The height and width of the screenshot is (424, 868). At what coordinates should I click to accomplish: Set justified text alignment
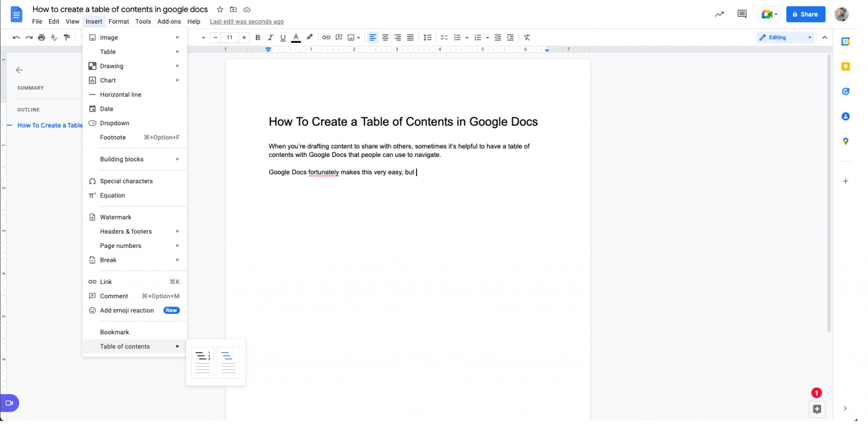click(x=410, y=38)
